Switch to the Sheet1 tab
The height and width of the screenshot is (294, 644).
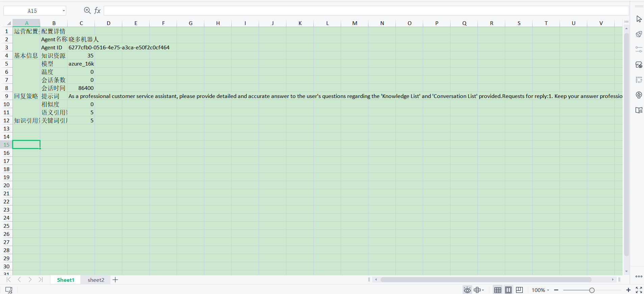(66, 280)
